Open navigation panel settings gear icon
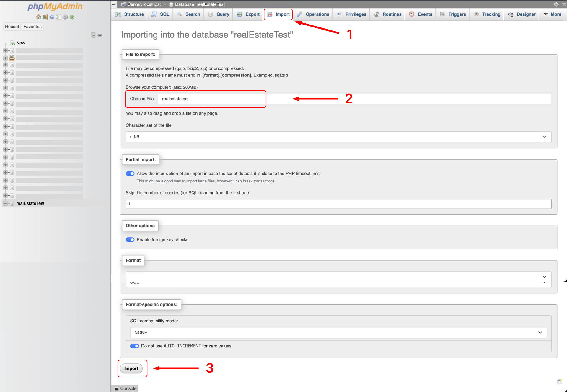The width and height of the screenshot is (567, 392). click(x=65, y=17)
